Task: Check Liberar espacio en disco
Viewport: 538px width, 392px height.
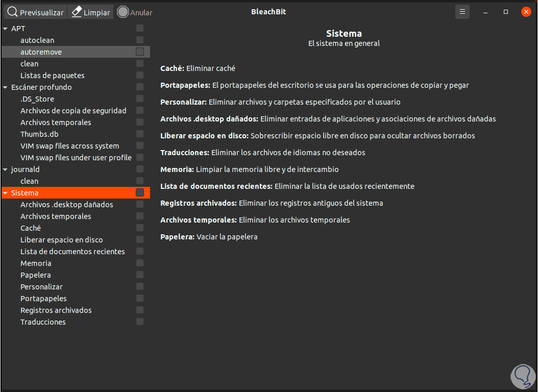Action: point(140,239)
